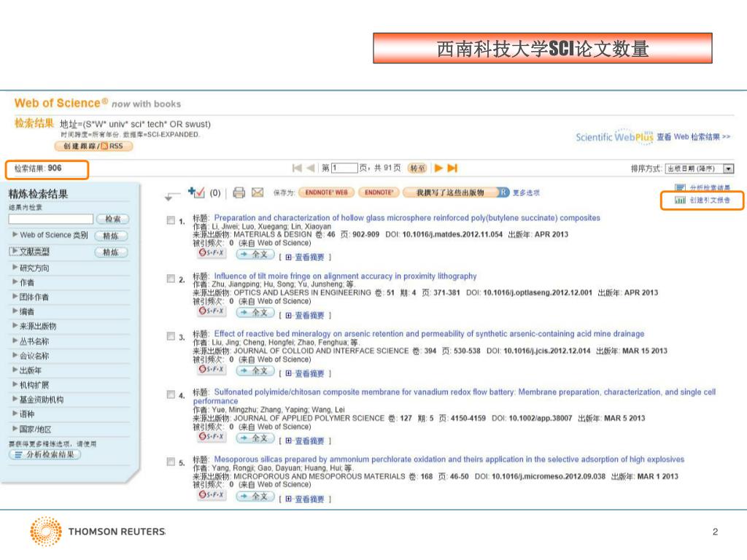View abstract 查看摘要 for record 2
The width and height of the screenshot is (747, 560).
pyautogui.click(x=309, y=315)
